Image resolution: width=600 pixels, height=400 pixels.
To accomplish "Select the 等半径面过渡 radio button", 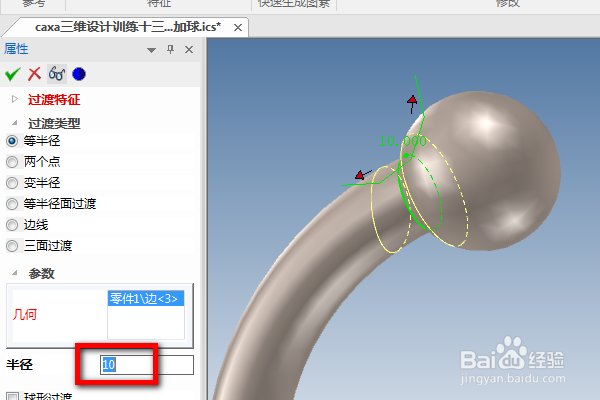I will tap(12, 204).
